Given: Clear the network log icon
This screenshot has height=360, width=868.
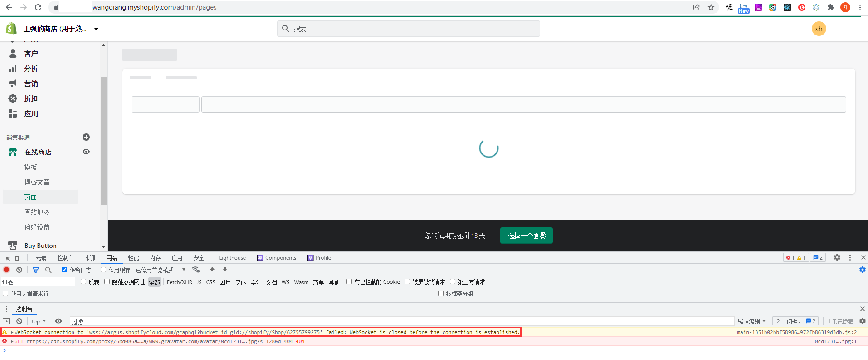Looking at the screenshot, I should pos(19,270).
